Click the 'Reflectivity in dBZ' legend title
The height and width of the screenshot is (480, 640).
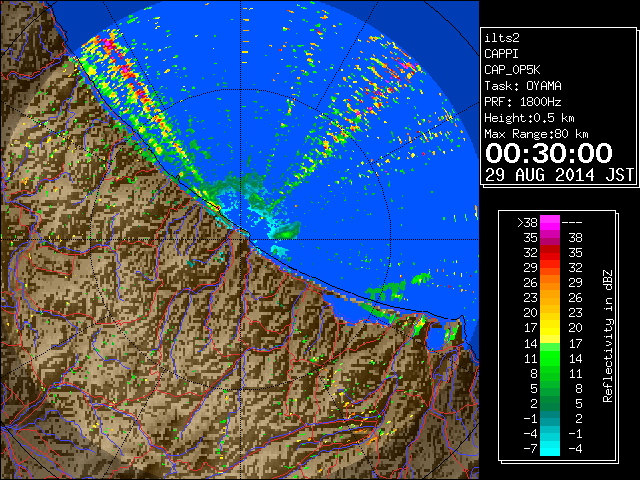608,336
